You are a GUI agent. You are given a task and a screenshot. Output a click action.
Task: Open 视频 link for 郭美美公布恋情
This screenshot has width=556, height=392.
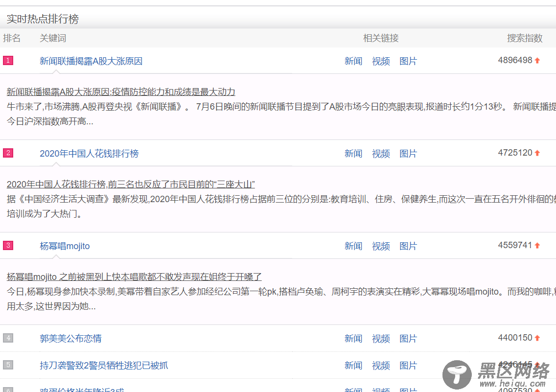pyautogui.click(x=381, y=339)
